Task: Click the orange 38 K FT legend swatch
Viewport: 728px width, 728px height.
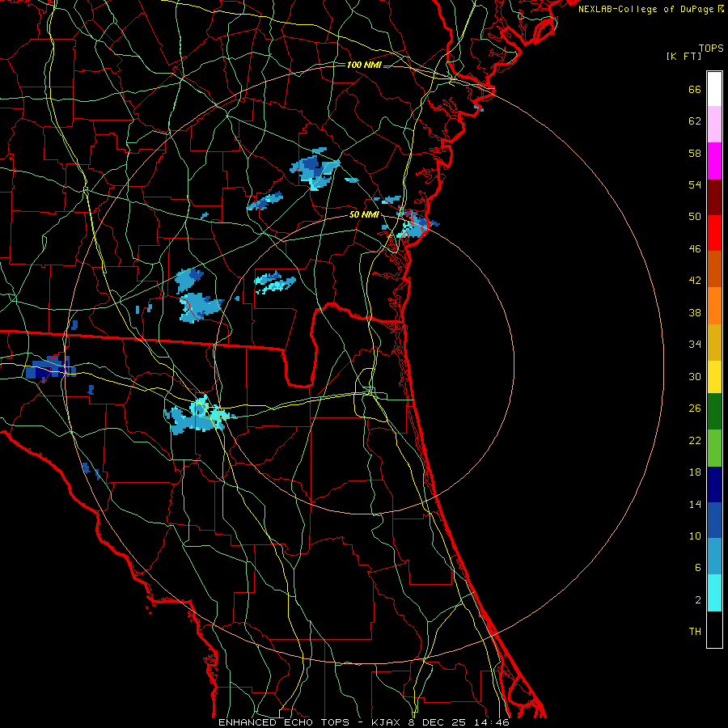Action: (714, 306)
